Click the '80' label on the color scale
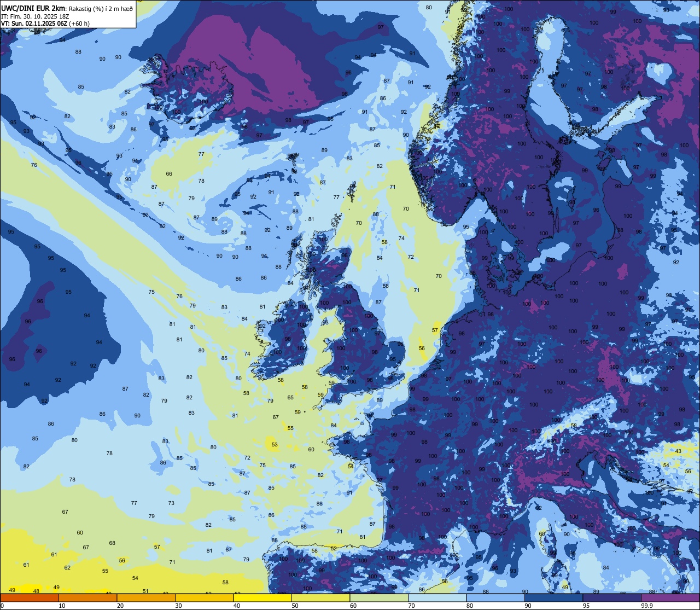The width and height of the screenshot is (700, 610). pyautogui.click(x=470, y=606)
